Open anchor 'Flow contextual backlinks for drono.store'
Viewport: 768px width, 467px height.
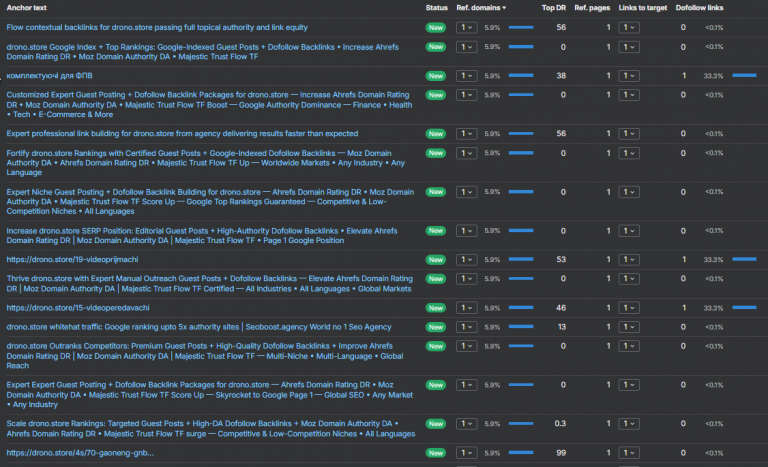pos(157,27)
